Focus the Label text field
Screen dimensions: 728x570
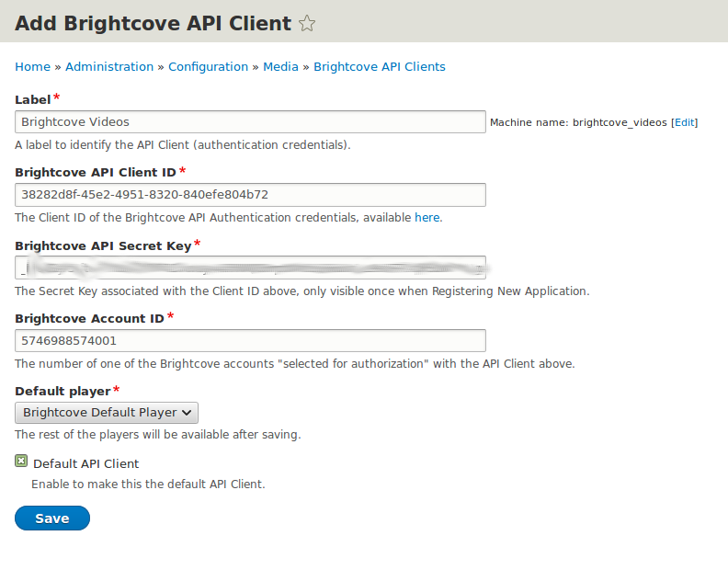click(x=250, y=121)
